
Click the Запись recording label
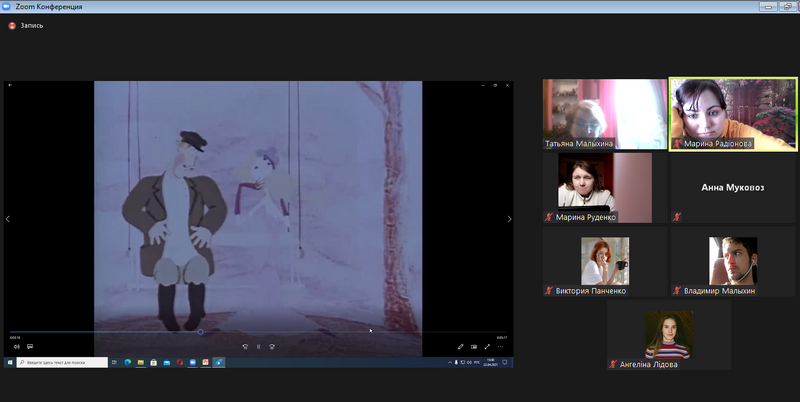[x=32, y=26]
